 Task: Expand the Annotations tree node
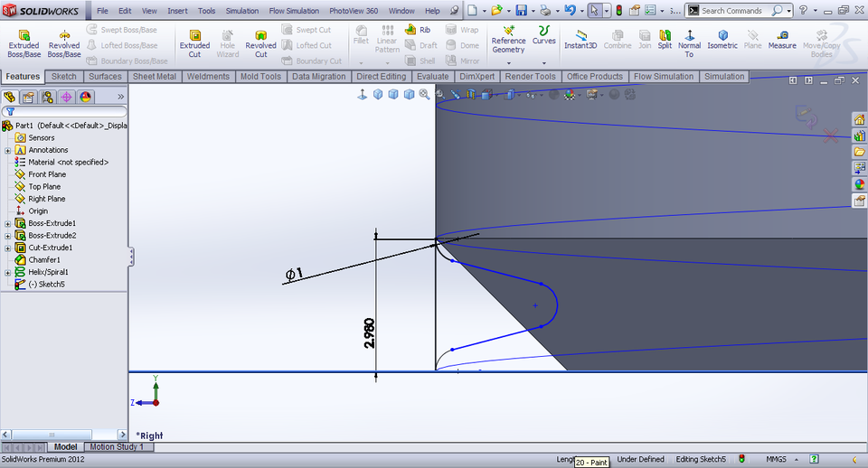point(8,151)
